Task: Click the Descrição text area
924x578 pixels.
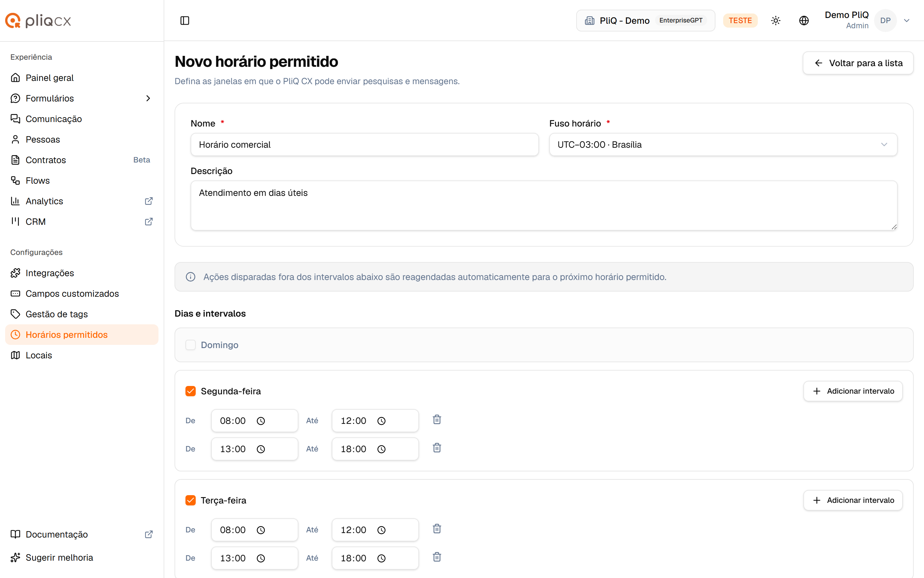Action: [544, 206]
